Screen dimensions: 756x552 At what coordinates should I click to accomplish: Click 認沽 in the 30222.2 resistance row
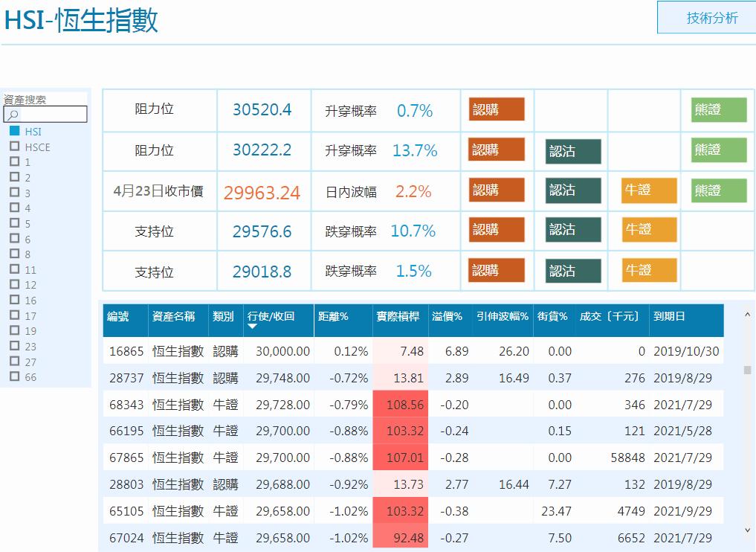tap(572, 150)
